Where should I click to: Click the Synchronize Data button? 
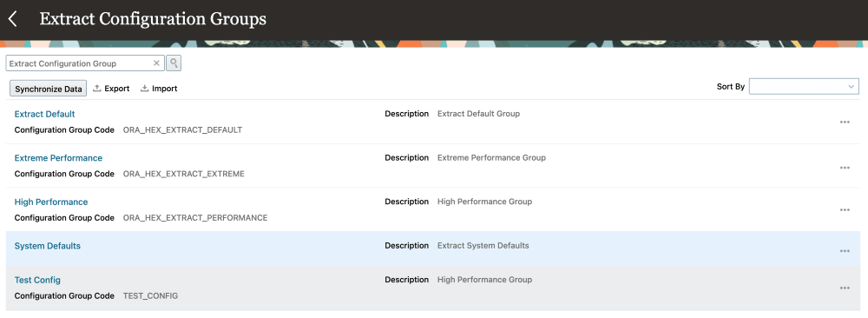[x=48, y=89]
